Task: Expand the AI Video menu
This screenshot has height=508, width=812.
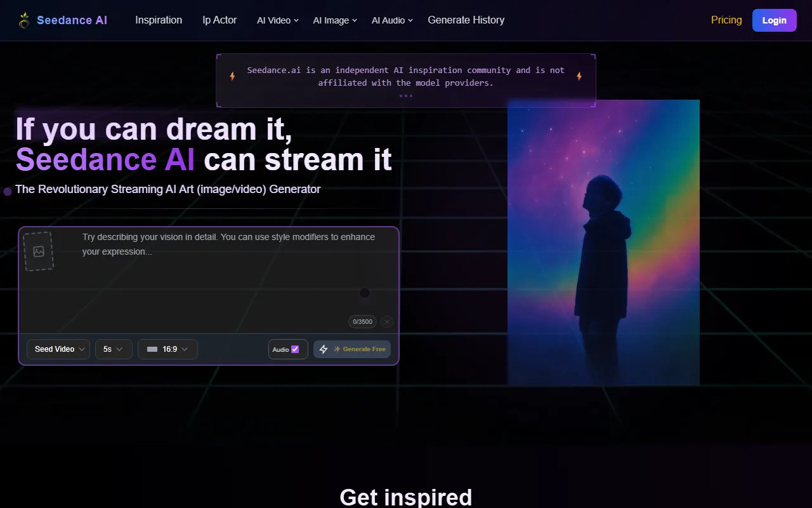Action: point(278,20)
